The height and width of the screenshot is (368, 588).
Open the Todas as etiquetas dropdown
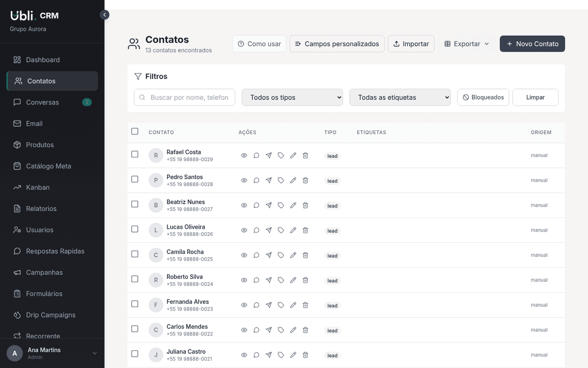pyautogui.click(x=400, y=97)
